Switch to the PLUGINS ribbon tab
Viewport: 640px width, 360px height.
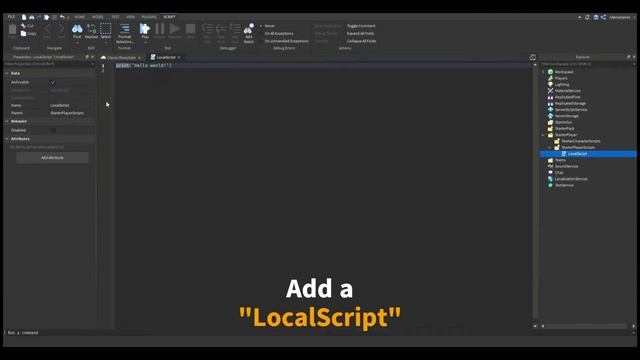tap(149, 17)
